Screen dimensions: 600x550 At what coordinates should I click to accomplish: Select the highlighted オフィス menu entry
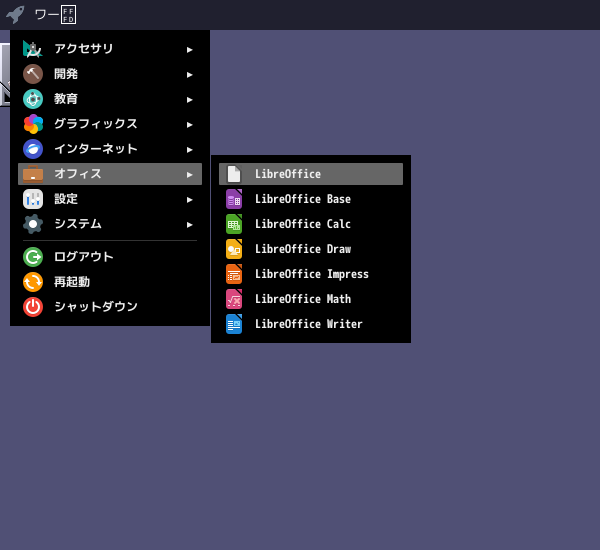[110, 174]
